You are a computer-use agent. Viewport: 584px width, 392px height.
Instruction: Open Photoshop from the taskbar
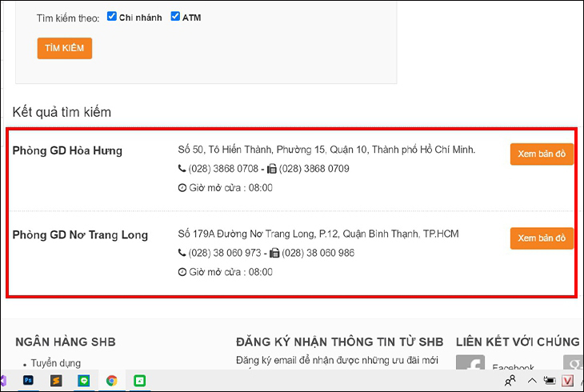coord(28,381)
